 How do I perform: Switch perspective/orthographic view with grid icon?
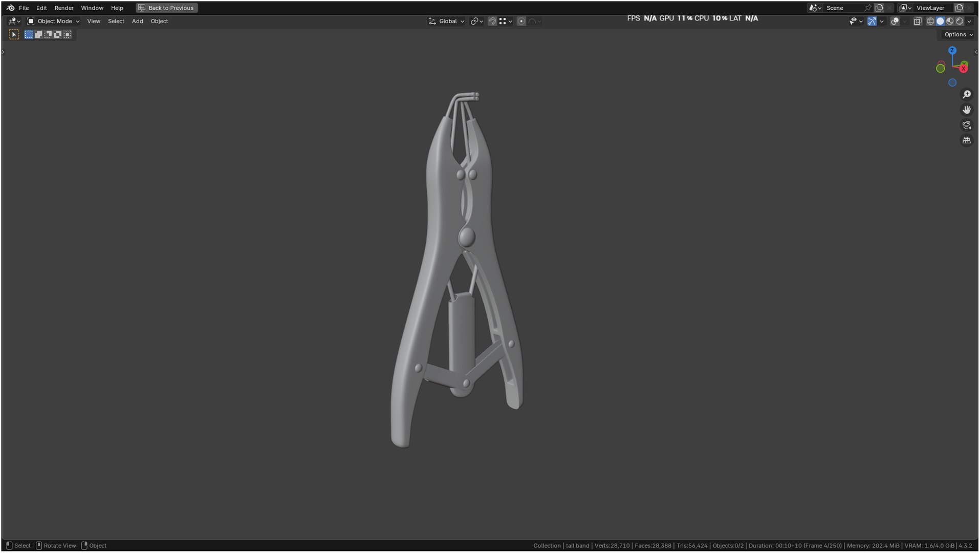966,140
